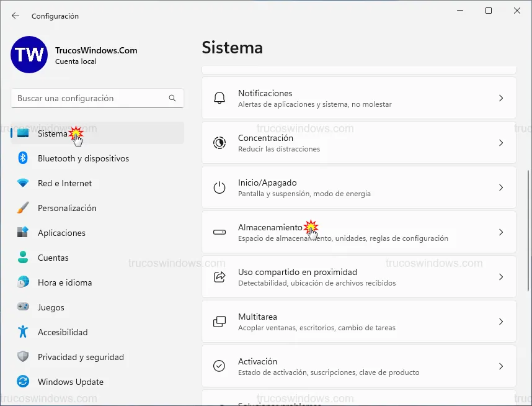
Task: Focus the Buscar una configuración field
Action: click(x=90, y=98)
